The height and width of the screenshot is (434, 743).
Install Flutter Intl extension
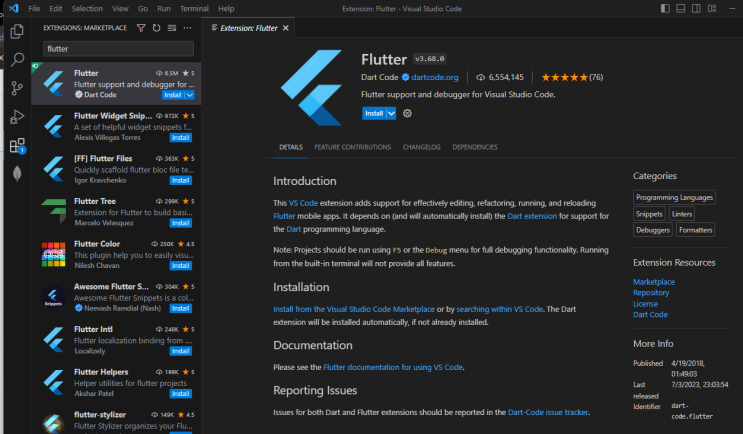[181, 351]
